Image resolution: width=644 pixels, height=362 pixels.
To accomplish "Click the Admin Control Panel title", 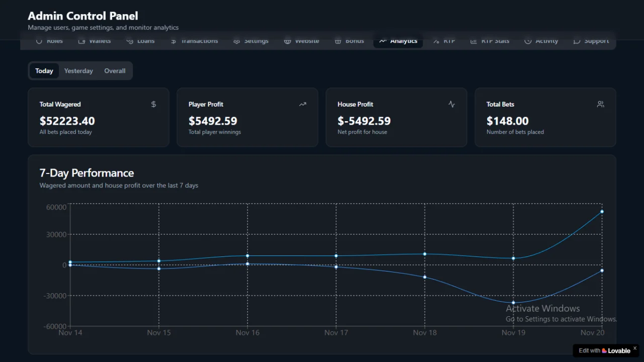I will click(x=83, y=16).
